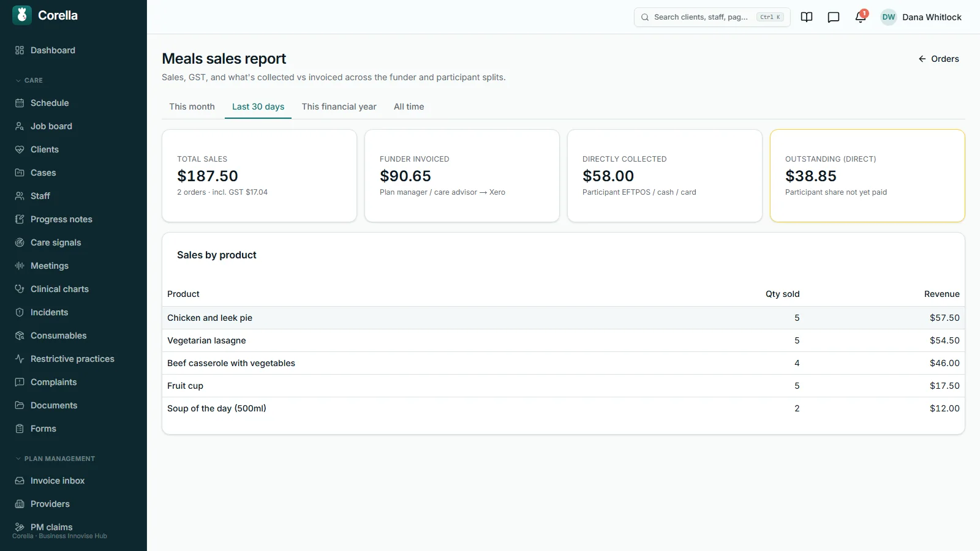Open the Schedule calendar icon
The width and height of the screenshot is (980, 551).
pyautogui.click(x=20, y=103)
